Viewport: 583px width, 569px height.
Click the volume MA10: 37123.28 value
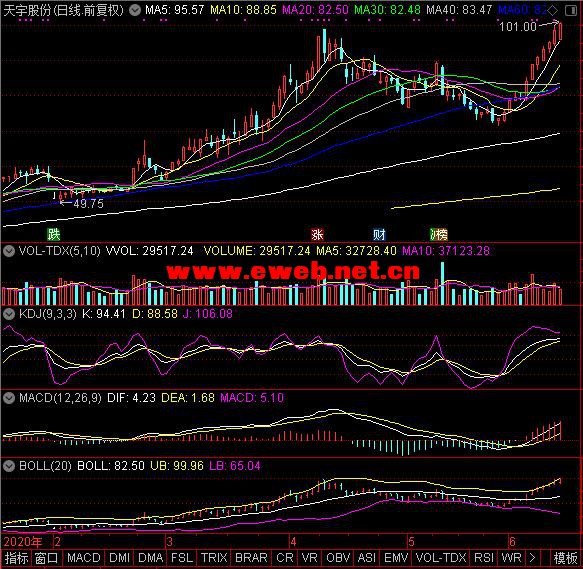(x=446, y=251)
